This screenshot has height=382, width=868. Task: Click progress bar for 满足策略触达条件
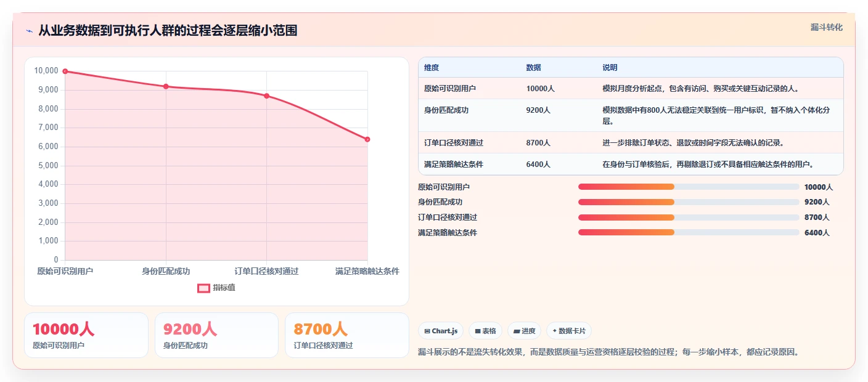point(689,233)
